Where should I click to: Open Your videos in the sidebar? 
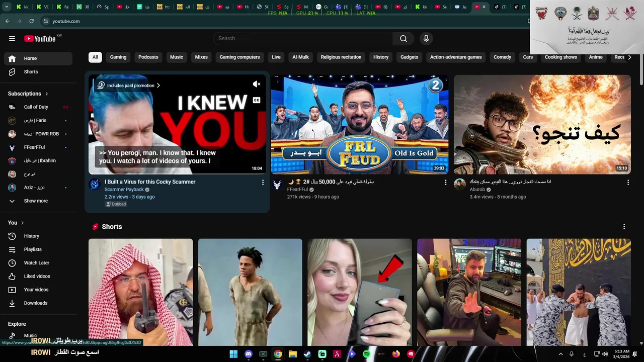click(38, 290)
